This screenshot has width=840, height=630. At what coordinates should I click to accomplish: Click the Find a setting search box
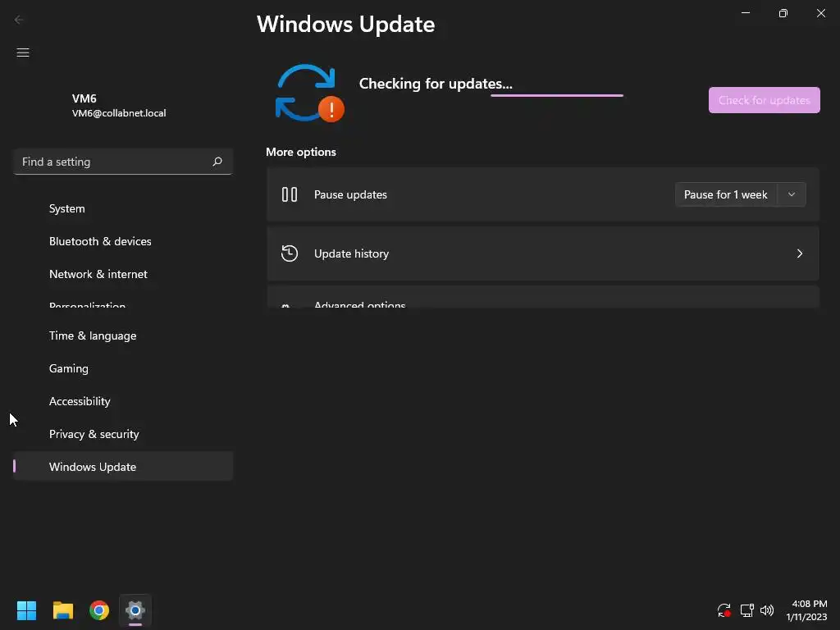click(123, 162)
